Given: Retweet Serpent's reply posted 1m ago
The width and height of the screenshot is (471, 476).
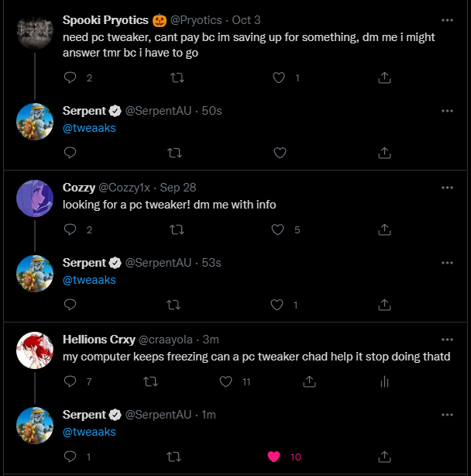Looking at the screenshot, I should [x=176, y=457].
